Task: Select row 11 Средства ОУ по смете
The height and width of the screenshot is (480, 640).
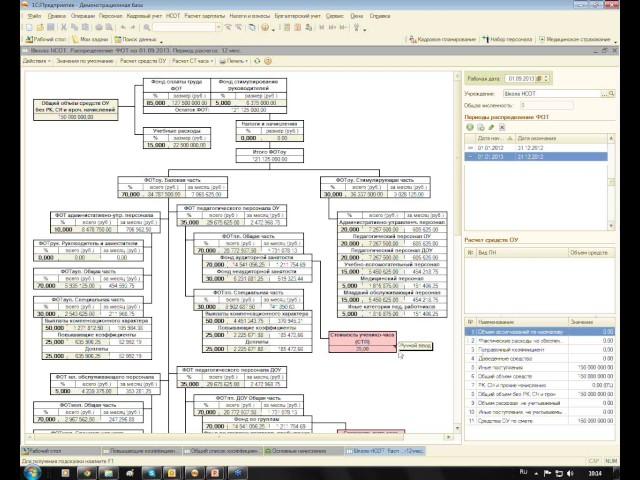Action: click(x=540, y=421)
